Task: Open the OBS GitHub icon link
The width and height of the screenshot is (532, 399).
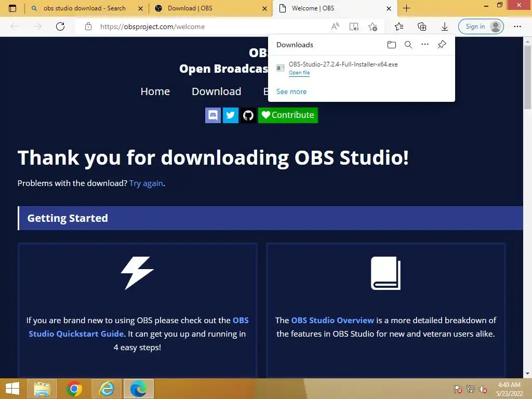Action: pos(248,115)
